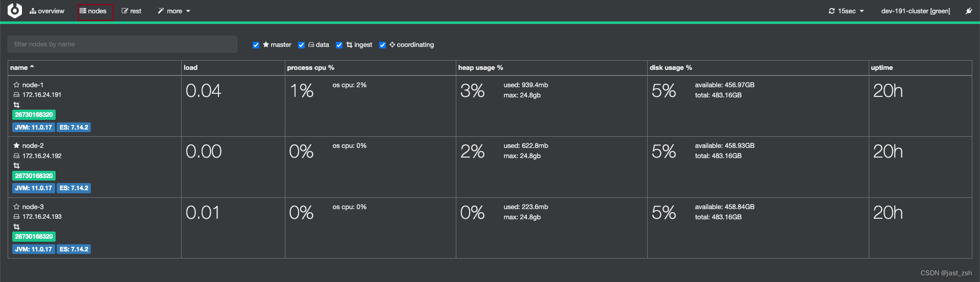
Task: Click node-3 star icon
Action: 16,207
